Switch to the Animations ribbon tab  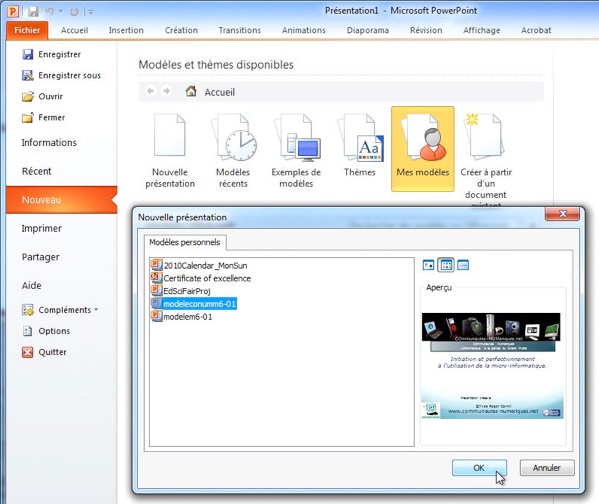304,30
